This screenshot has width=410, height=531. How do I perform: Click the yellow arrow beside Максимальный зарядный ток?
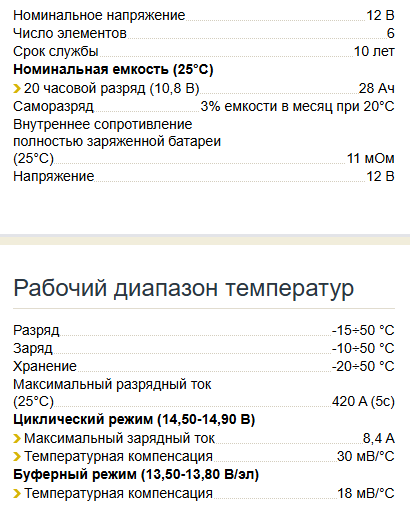pos(17,439)
